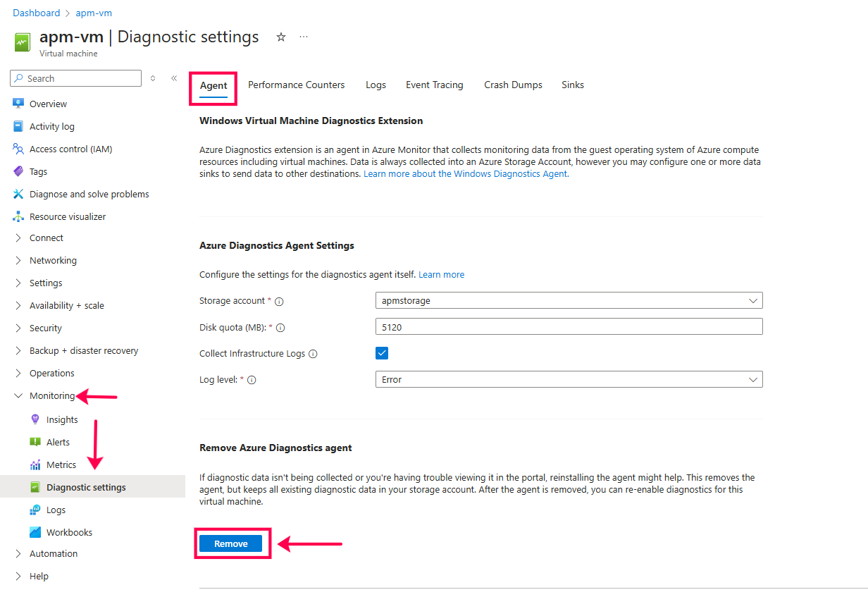Click the Remove agent button
Image resolution: width=868 pixels, height=597 pixels.
coord(231,543)
